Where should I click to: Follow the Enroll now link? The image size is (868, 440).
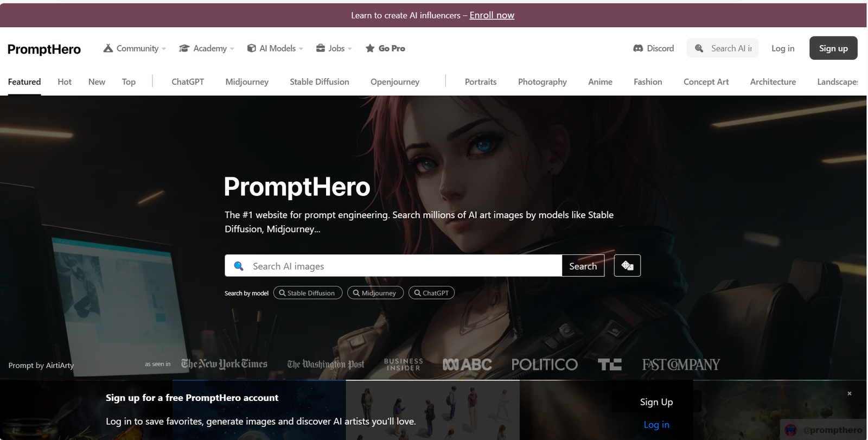(492, 15)
